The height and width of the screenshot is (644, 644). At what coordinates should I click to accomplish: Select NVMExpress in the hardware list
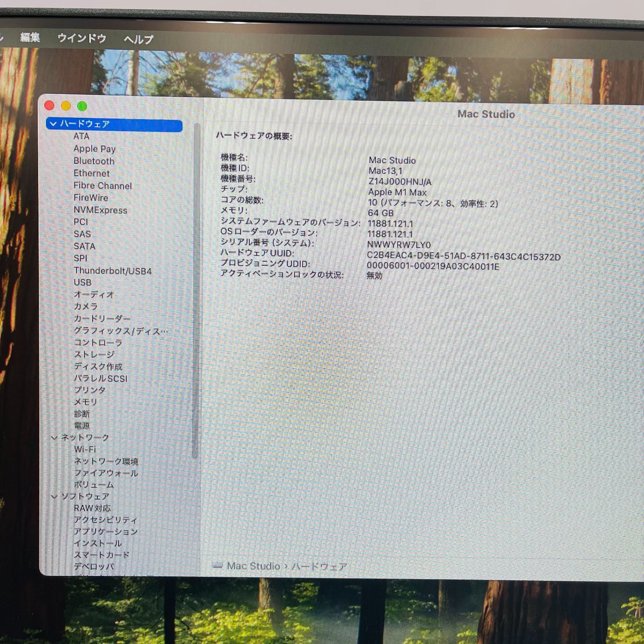pyautogui.click(x=100, y=210)
